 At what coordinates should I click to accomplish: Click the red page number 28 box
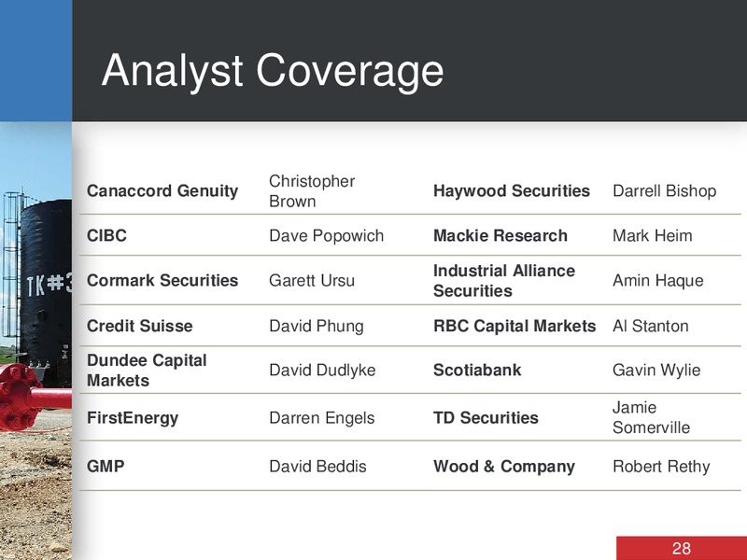coord(682,548)
